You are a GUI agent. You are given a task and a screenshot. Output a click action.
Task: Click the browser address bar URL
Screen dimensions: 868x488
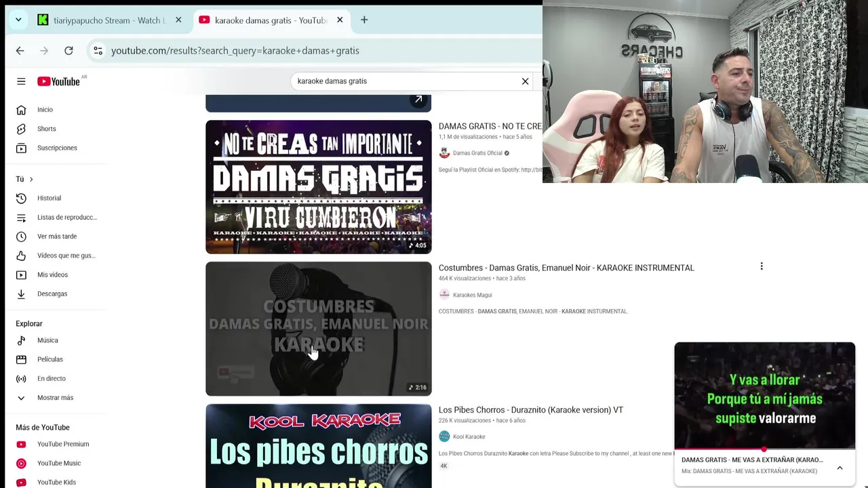[235, 51]
